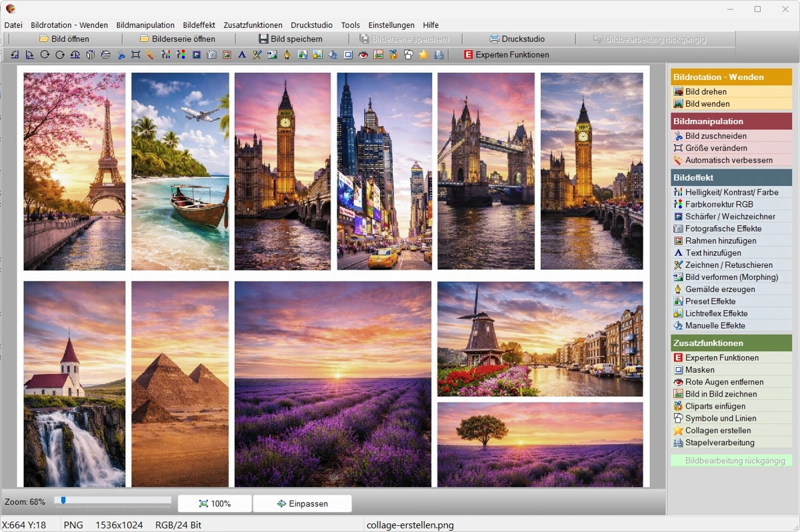The height and width of the screenshot is (532, 800).
Task: Open the crop tool from the toolbar
Action: 134,55
